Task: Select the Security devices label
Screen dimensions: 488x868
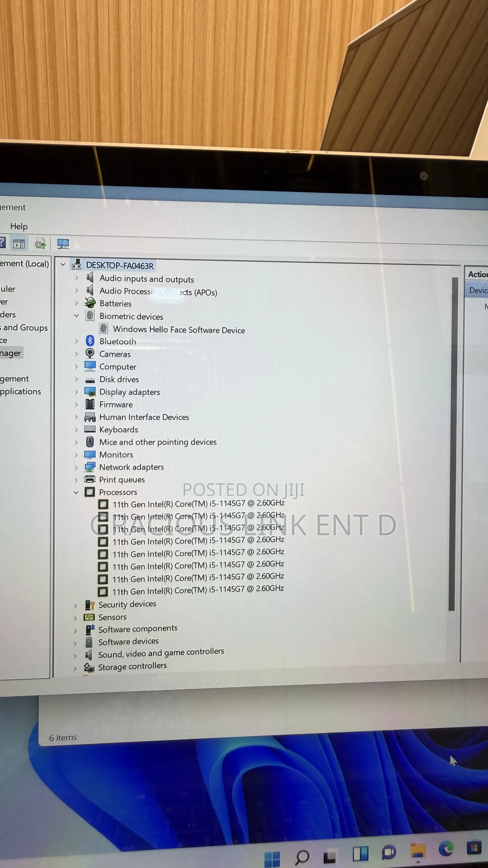Action: [x=127, y=604]
